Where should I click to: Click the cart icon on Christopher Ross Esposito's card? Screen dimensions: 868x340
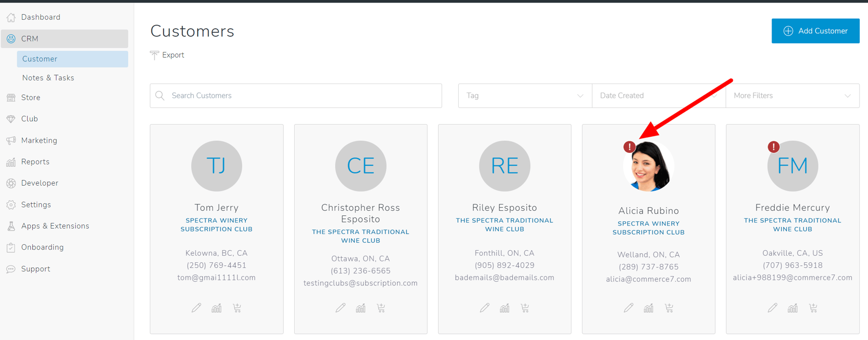(x=381, y=308)
